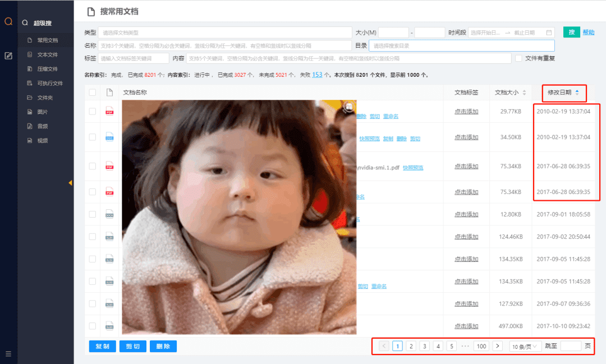Open the 类型 document type dropdown

pyautogui.click(x=225, y=33)
